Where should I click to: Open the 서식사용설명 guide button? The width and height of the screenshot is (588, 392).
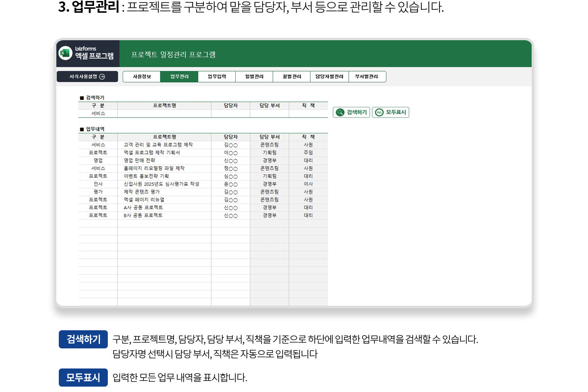coord(87,77)
